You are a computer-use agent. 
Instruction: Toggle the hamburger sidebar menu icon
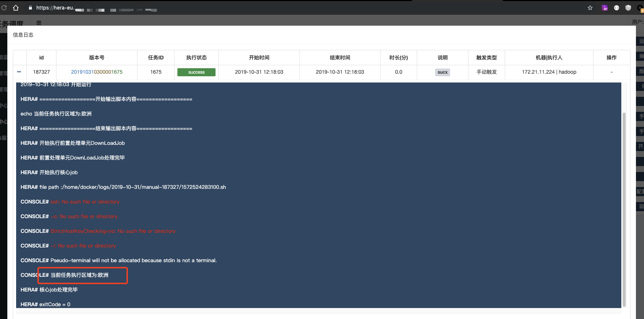39,23
